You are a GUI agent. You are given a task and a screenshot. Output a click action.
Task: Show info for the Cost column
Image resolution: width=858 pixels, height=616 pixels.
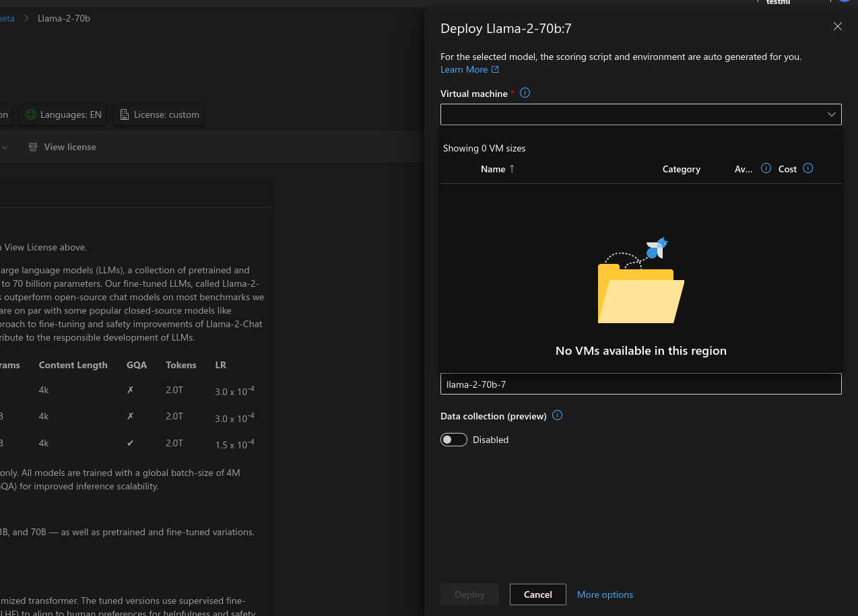point(808,168)
